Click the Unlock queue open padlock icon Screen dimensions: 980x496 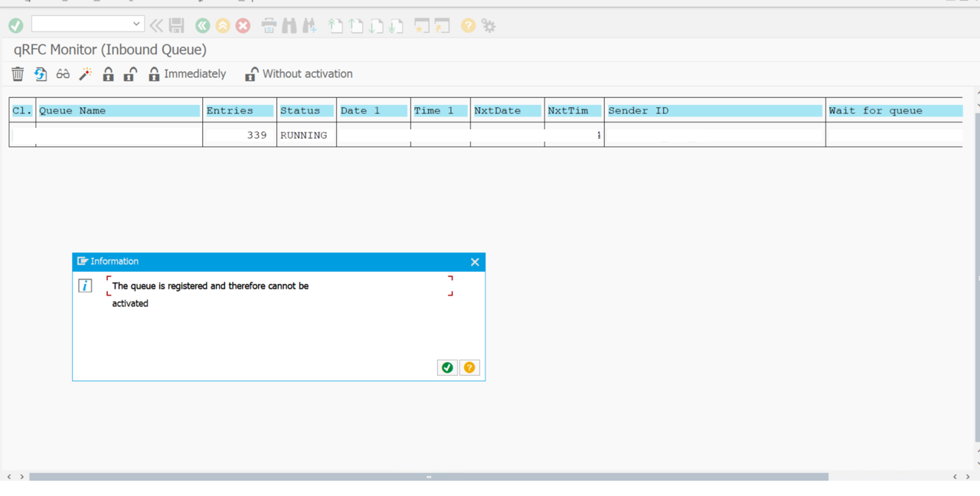130,73
